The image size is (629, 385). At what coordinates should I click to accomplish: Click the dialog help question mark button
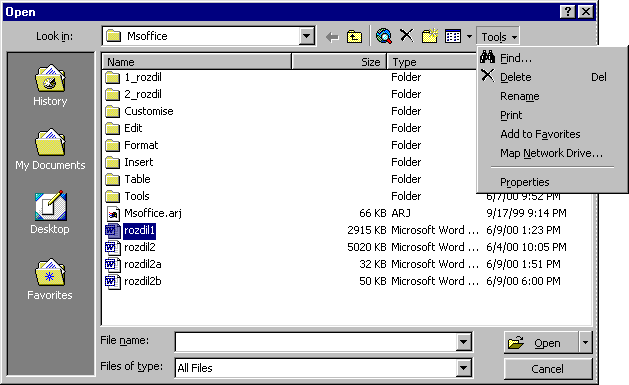(x=568, y=12)
